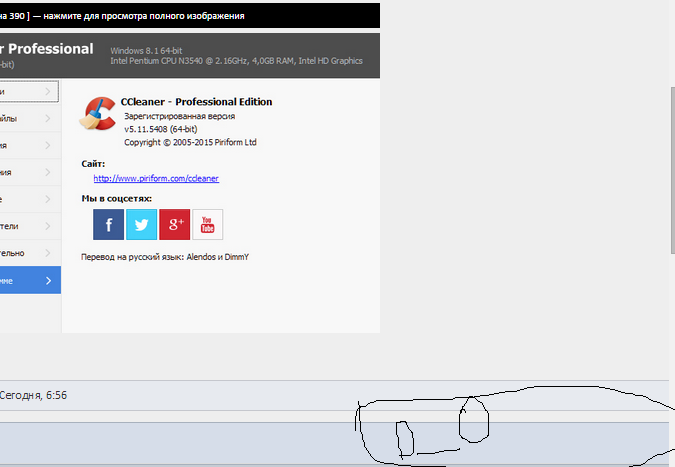Open the Google Plus icon
This screenshot has width=675, height=467.
[x=174, y=224]
